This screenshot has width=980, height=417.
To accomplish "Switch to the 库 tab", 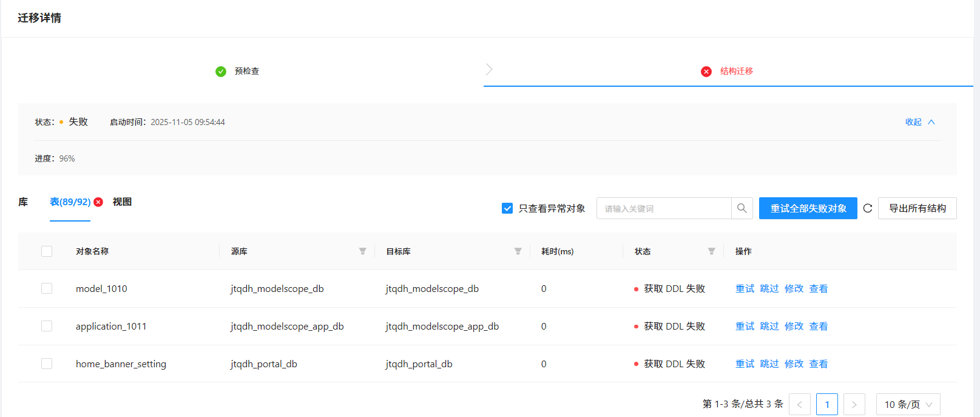I will pos(23,202).
